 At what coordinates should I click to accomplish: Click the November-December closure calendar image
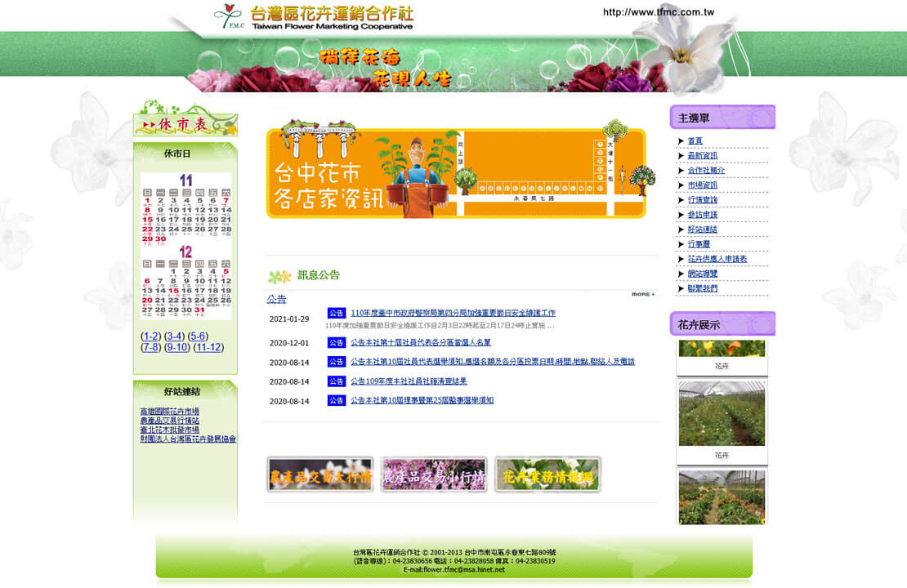point(185,246)
